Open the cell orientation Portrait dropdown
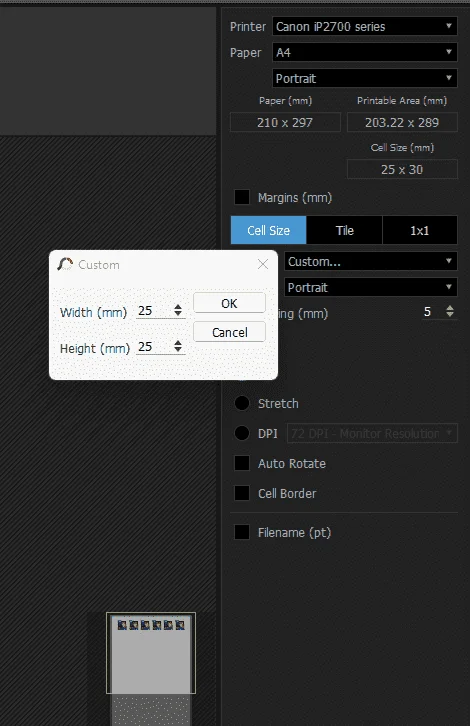 370,288
